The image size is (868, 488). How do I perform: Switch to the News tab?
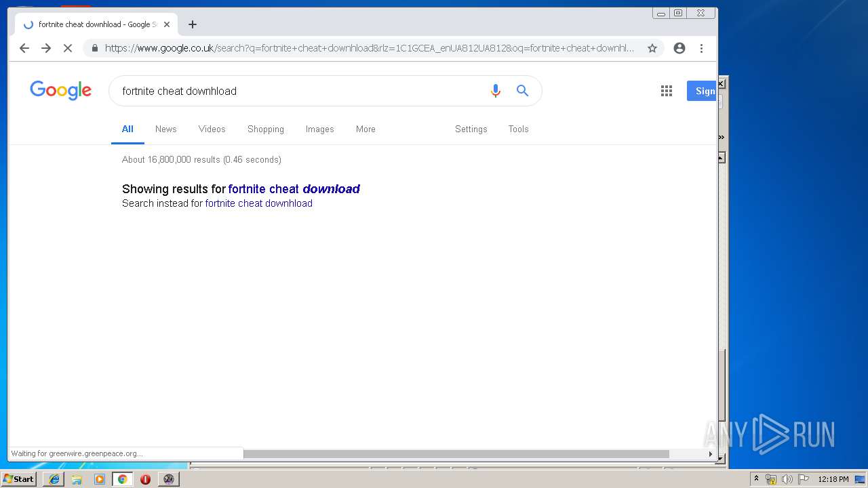coord(165,129)
